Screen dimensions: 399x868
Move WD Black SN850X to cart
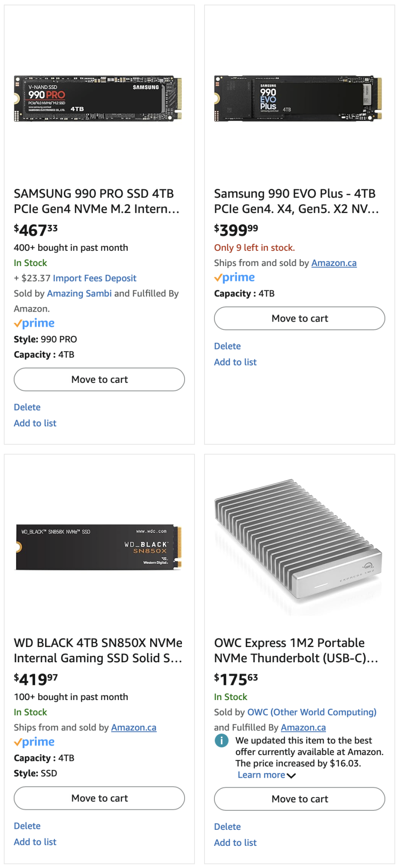(x=99, y=799)
